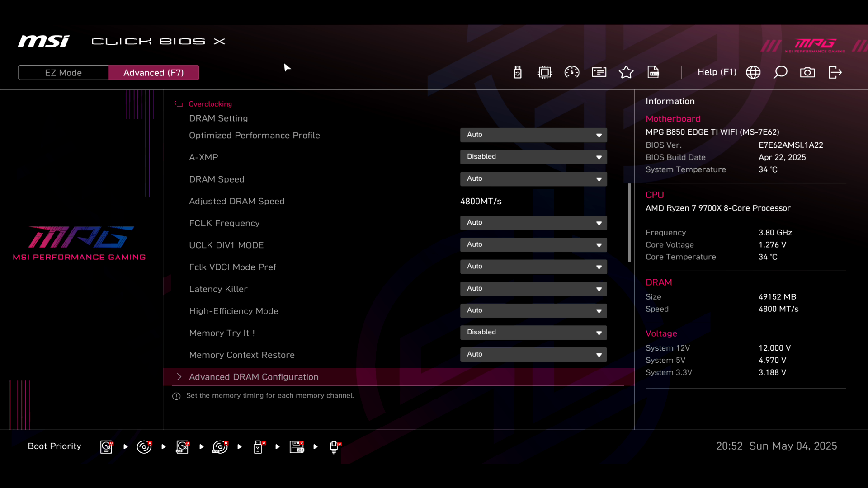This screenshot has width=868, height=488.
Task: Open the LOG file icon
Action: click(653, 72)
